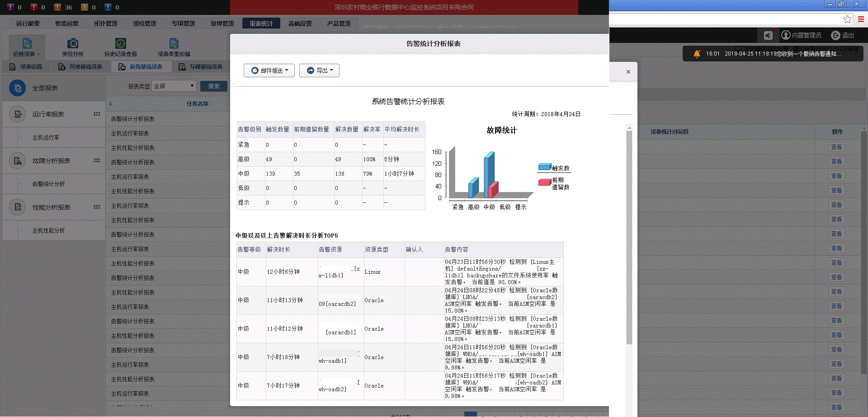Open the 报表类型 全部 combo box
This screenshot has width=868, height=417.
tap(174, 86)
